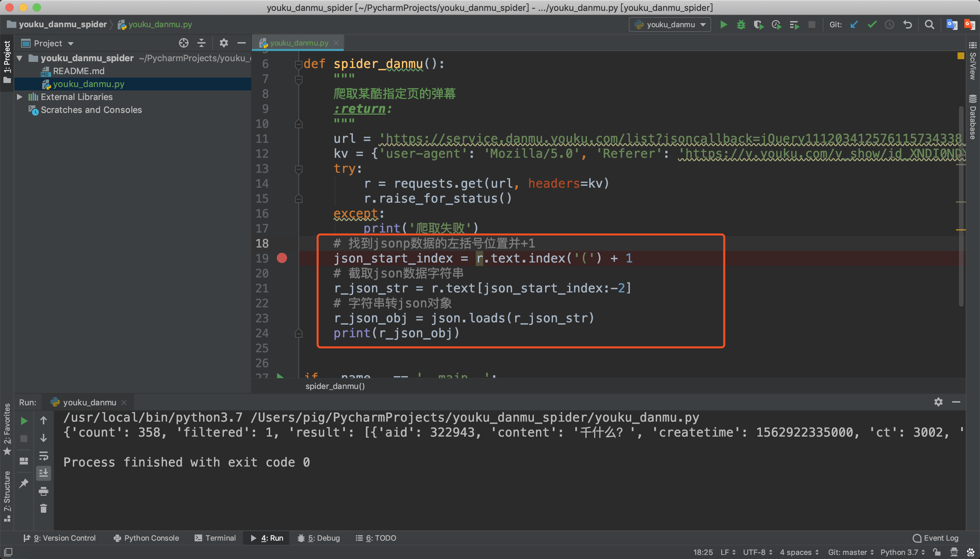Viewport: 980px width, 559px height.
Task: Click the green Run button in toolbar
Action: 723,24
